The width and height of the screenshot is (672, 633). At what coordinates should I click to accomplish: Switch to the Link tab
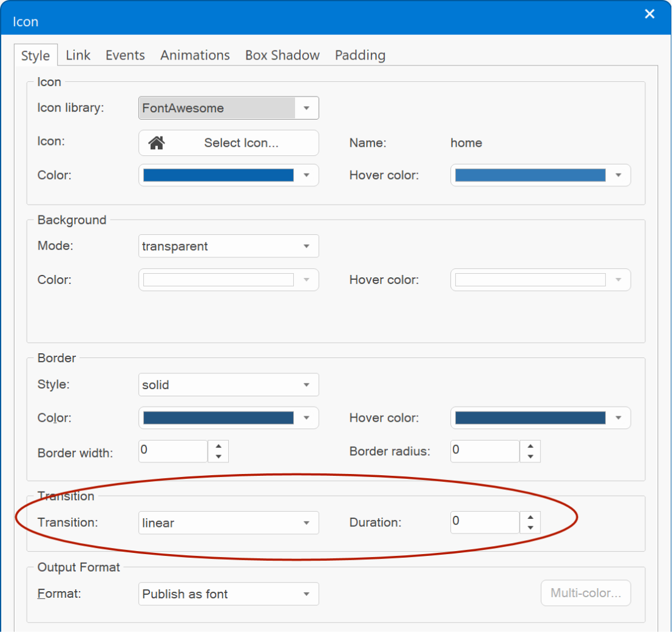78,55
